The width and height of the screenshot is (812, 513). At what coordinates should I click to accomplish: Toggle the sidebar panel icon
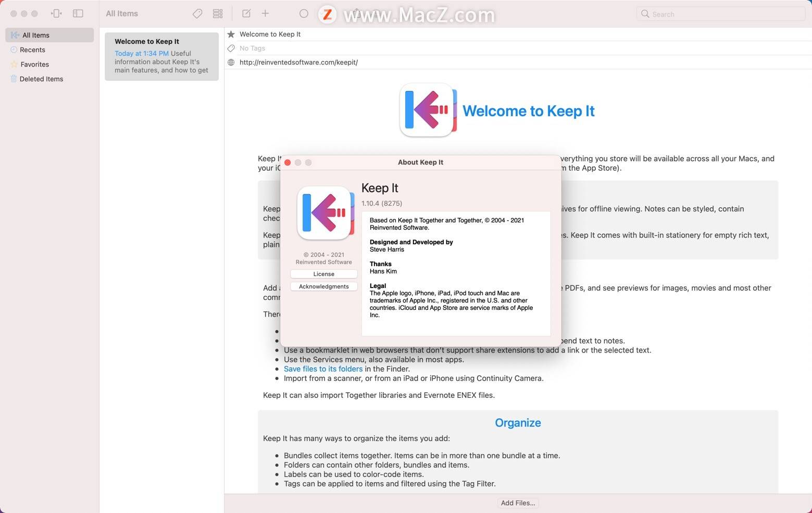pos(78,14)
